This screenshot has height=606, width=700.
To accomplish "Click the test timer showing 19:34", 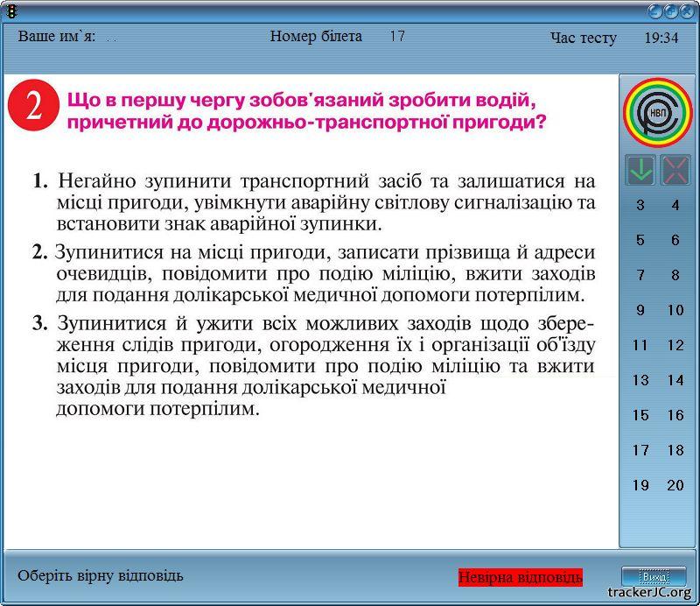I will click(x=661, y=38).
